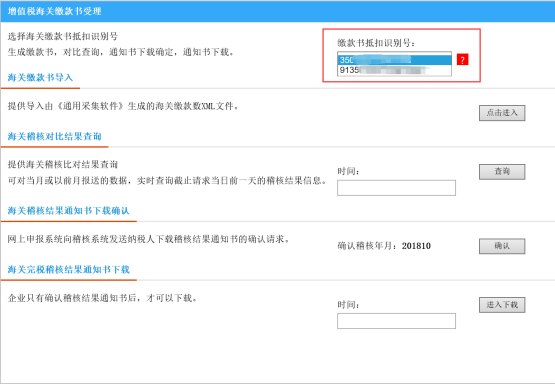Image resolution: width=555 pixels, height=384 pixels.
Task: Click the 确认 confirm button
Action: point(502,246)
